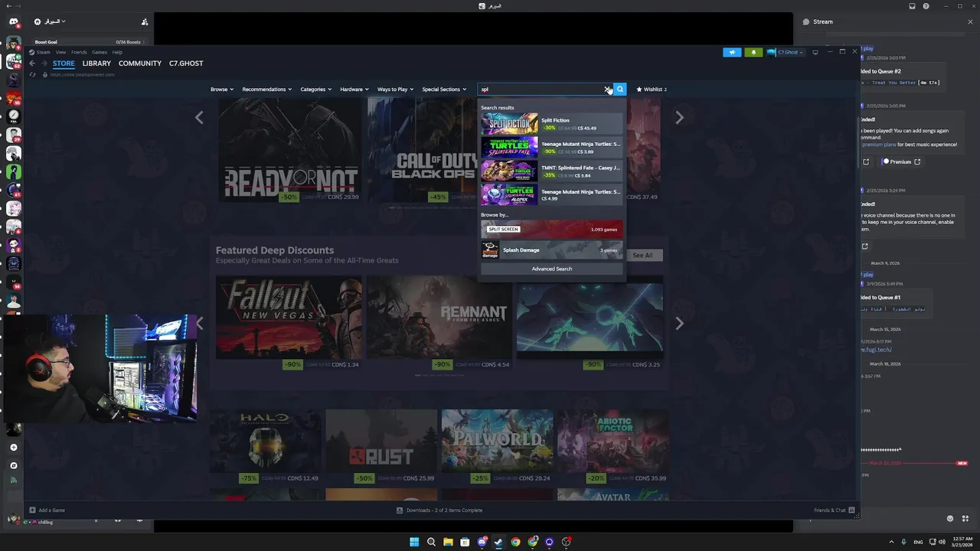Image resolution: width=980 pixels, height=551 pixels.
Task: Open Friends & Chat in Steam footer
Action: [x=835, y=510]
